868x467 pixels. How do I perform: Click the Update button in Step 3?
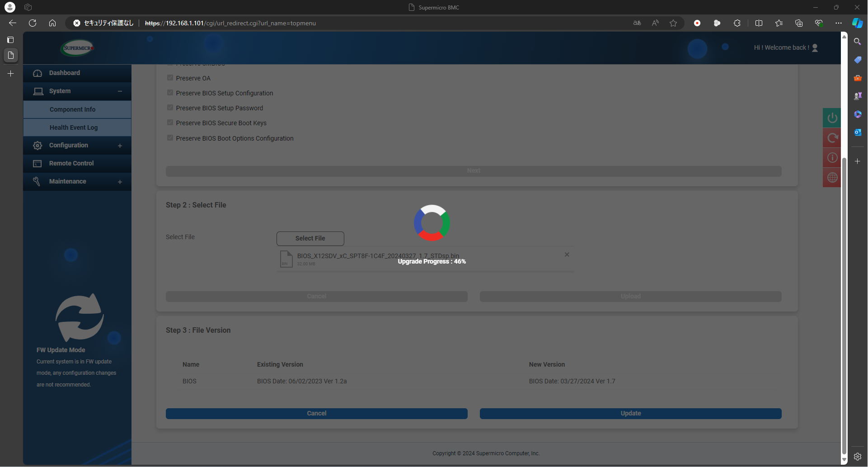tap(631, 414)
